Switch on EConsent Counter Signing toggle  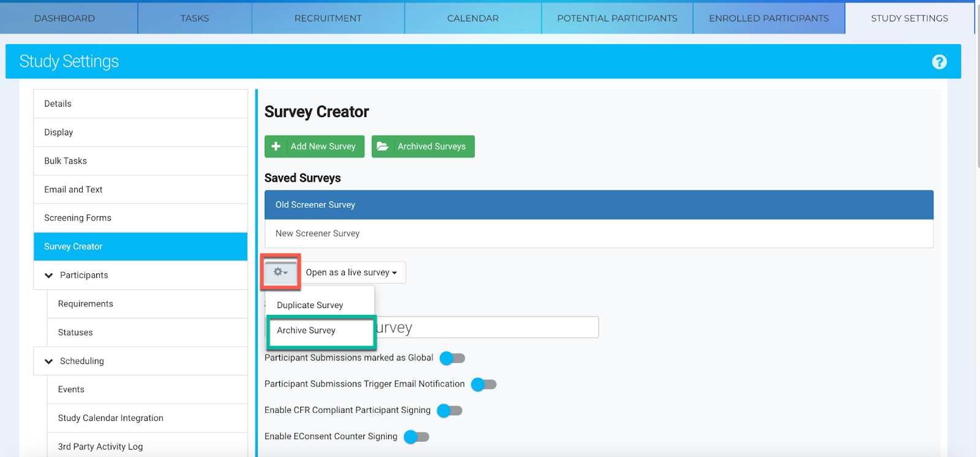pos(416,437)
